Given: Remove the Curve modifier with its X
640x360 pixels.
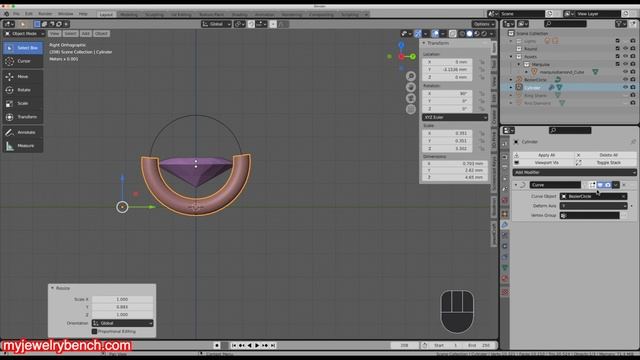Looking at the screenshot, I should tap(624, 185).
